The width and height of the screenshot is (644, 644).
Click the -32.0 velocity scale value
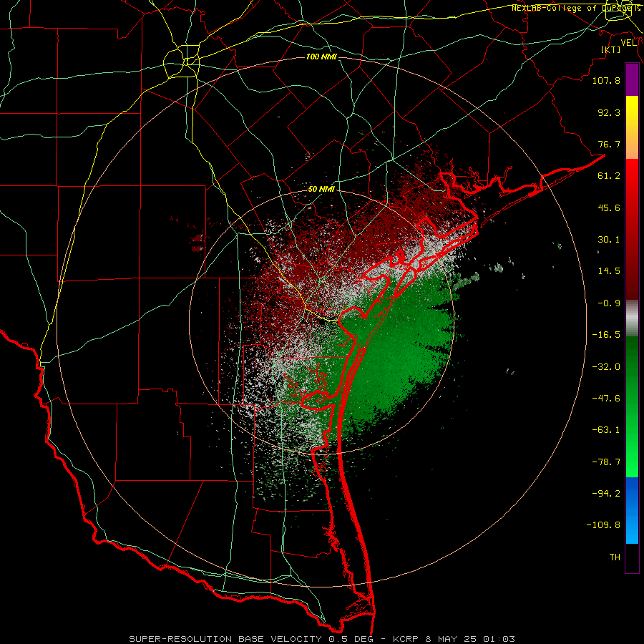pyautogui.click(x=606, y=367)
